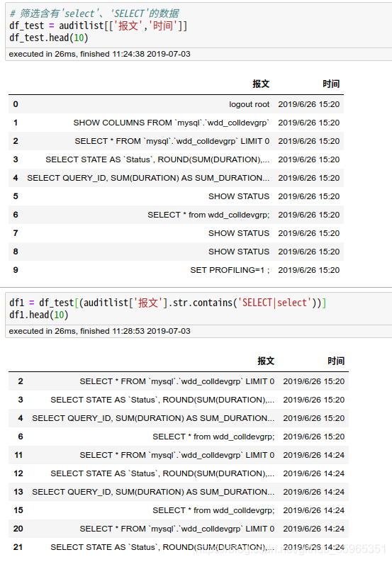This screenshot has height=562, width=392.
Task: Click the time cell of the 'logout root' row
Action: pyautogui.click(x=309, y=104)
